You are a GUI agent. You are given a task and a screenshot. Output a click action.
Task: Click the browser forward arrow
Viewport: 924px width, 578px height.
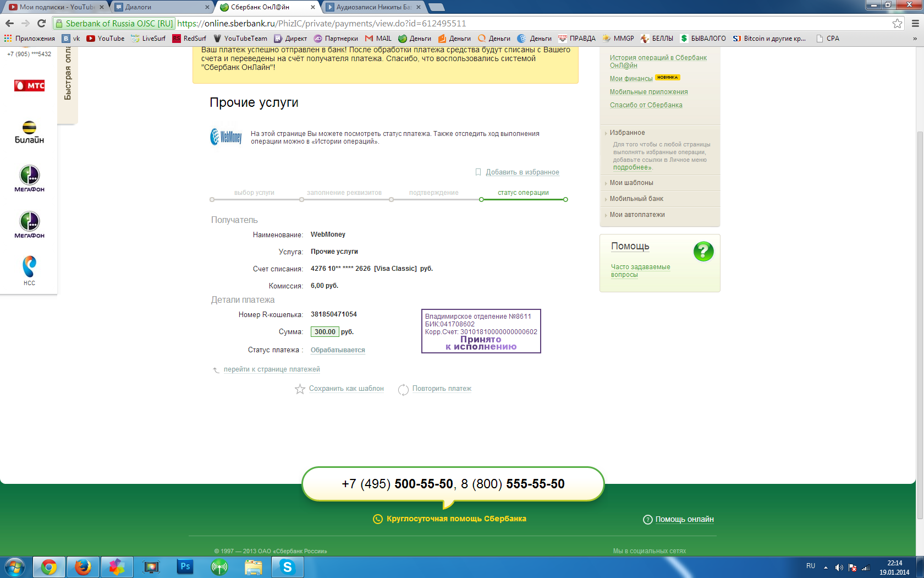pyautogui.click(x=25, y=23)
